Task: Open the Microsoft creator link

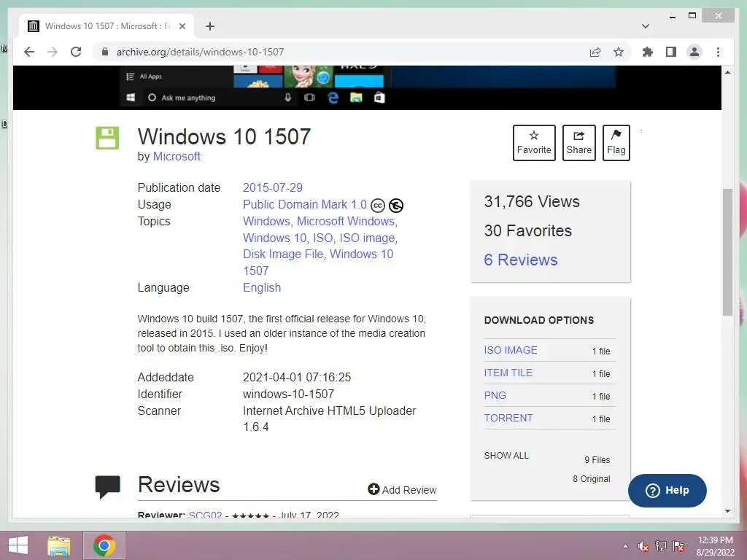Action: click(177, 156)
